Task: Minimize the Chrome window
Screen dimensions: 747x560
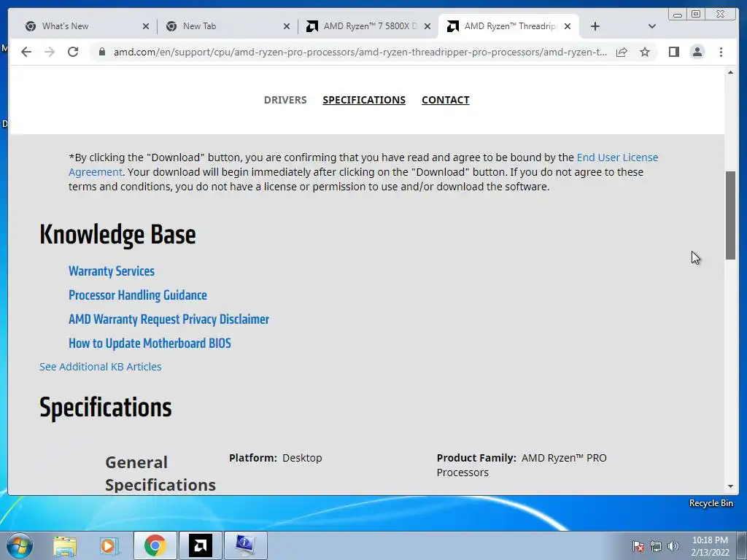Action: (678, 15)
